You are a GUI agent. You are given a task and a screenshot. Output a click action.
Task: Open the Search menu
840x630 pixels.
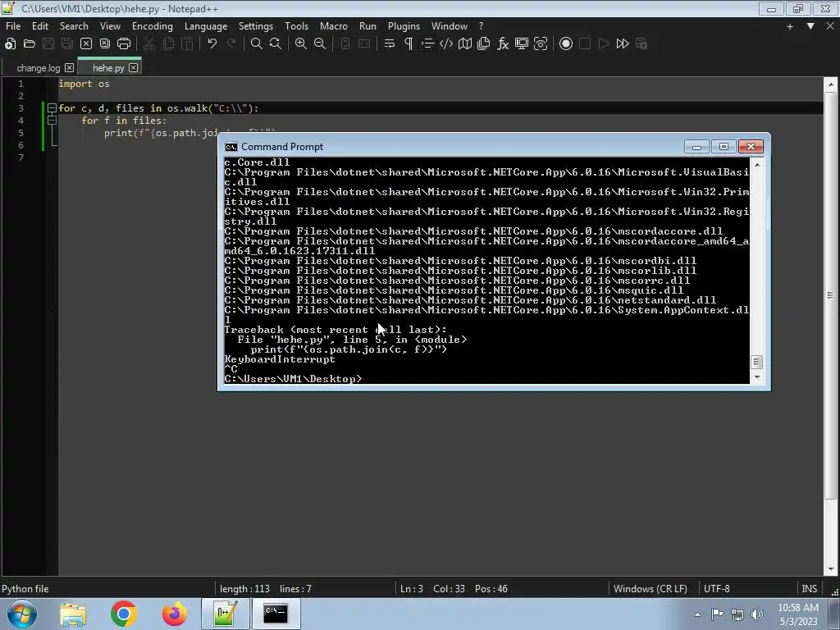click(74, 25)
